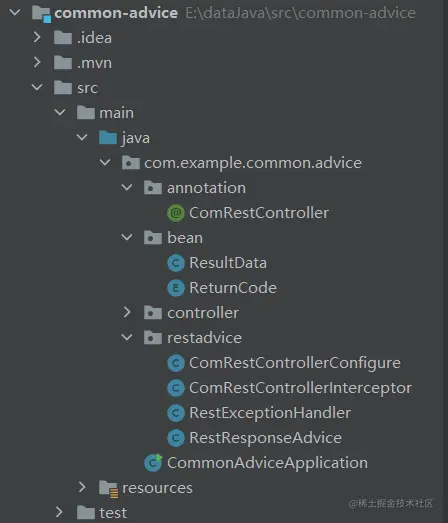Collapse the restadvice package

pyautogui.click(x=127, y=338)
